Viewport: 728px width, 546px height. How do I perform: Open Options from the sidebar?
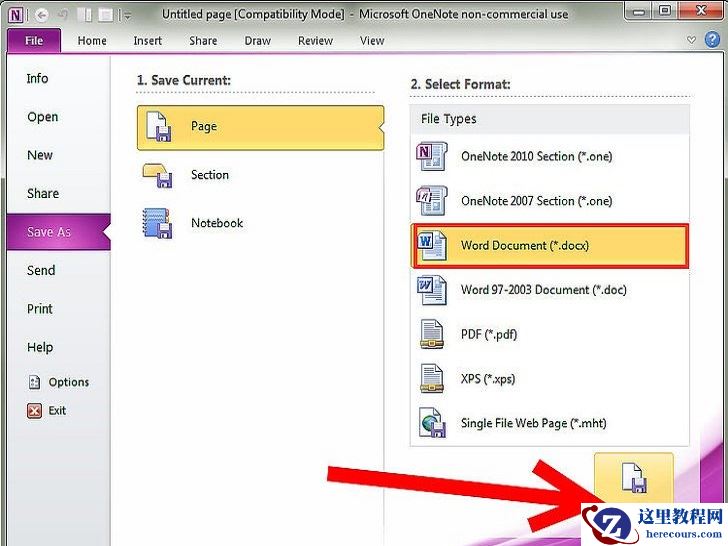tap(59, 382)
